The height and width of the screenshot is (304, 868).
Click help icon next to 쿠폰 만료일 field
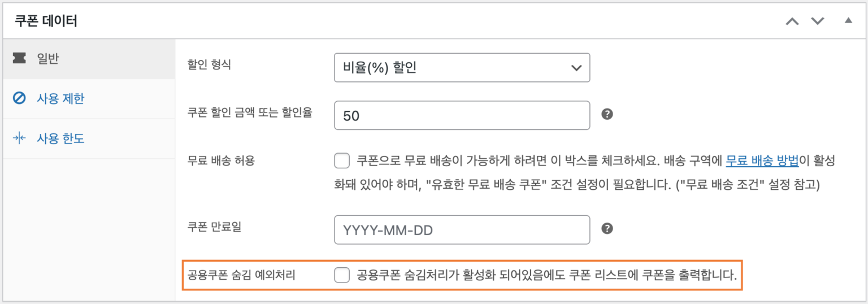(607, 228)
